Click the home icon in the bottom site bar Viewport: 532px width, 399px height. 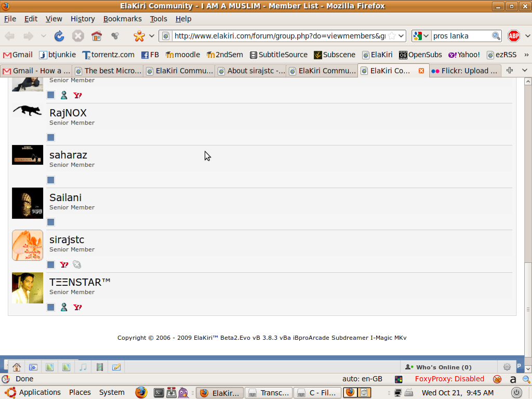click(x=17, y=367)
